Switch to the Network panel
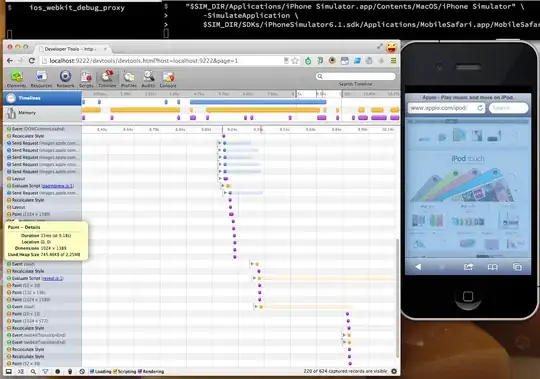The image size is (540, 379). pos(65,79)
